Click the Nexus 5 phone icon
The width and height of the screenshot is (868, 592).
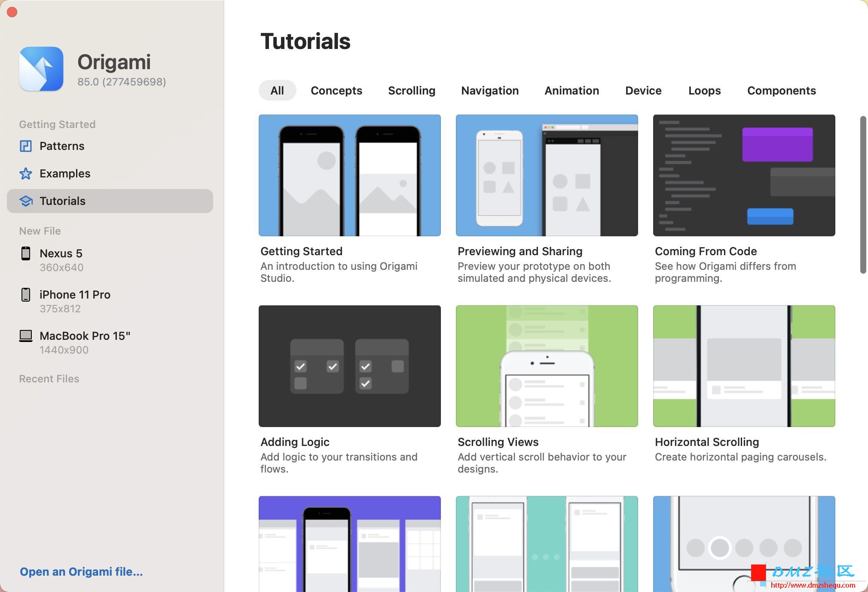[x=26, y=253]
